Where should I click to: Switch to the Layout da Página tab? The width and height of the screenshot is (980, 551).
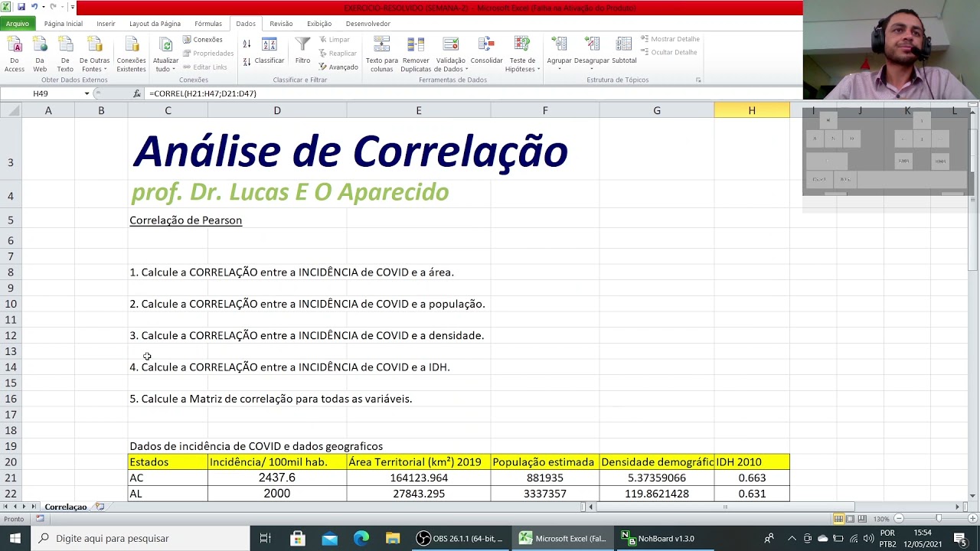(155, 24)
